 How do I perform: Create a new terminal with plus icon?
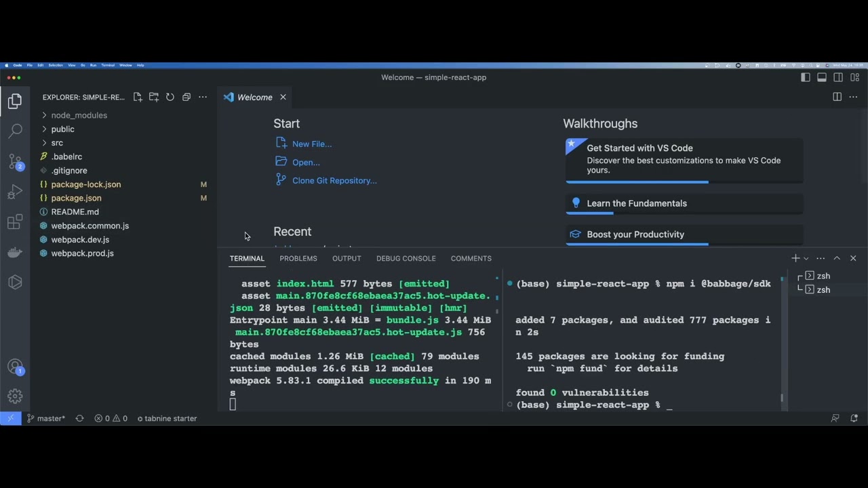click(x=795, y=258)
